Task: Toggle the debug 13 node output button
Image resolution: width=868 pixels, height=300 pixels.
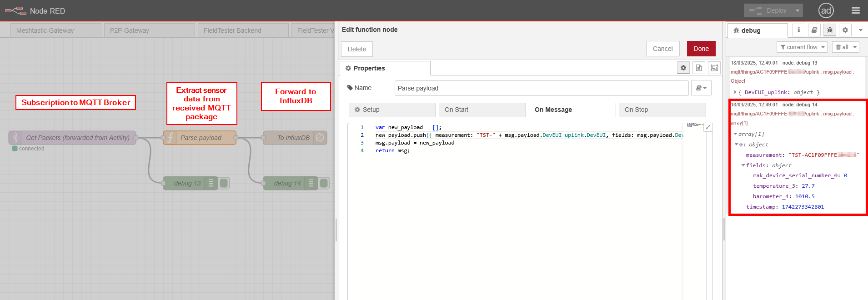Action: point(224,183)
